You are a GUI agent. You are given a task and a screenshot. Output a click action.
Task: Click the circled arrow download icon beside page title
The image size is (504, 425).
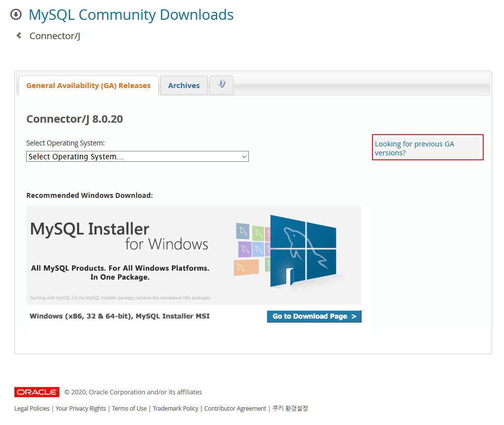point(15,14)
